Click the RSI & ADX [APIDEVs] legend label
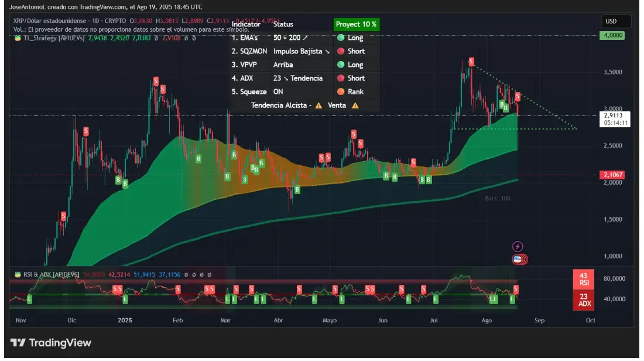 click(x=52, y=274)
